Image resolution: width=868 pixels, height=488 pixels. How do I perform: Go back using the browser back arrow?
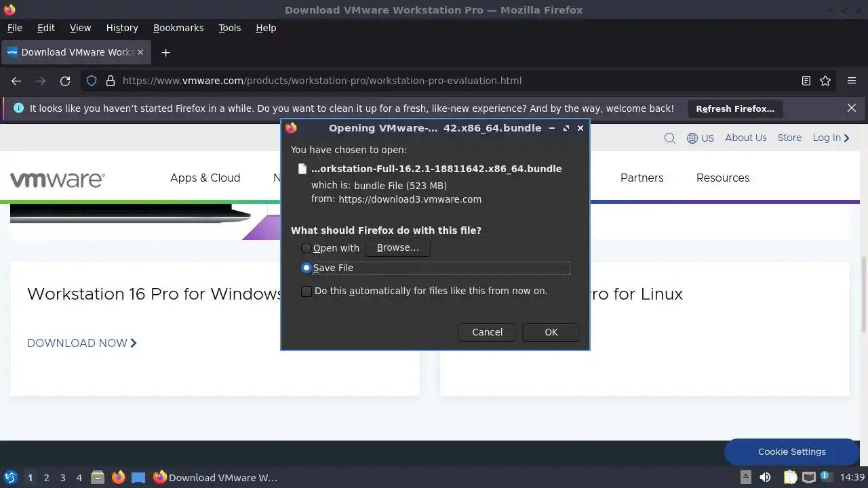click(x=16, y=81)
